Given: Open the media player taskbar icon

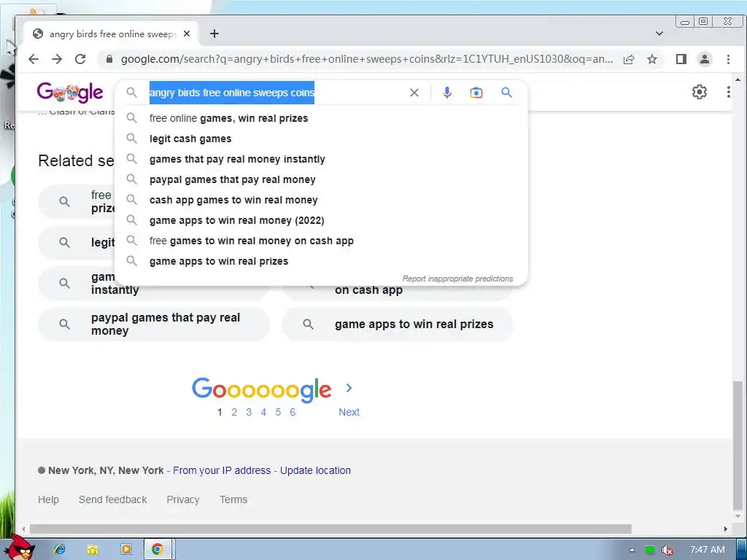Looking at the screenshot, I should 125,549.
